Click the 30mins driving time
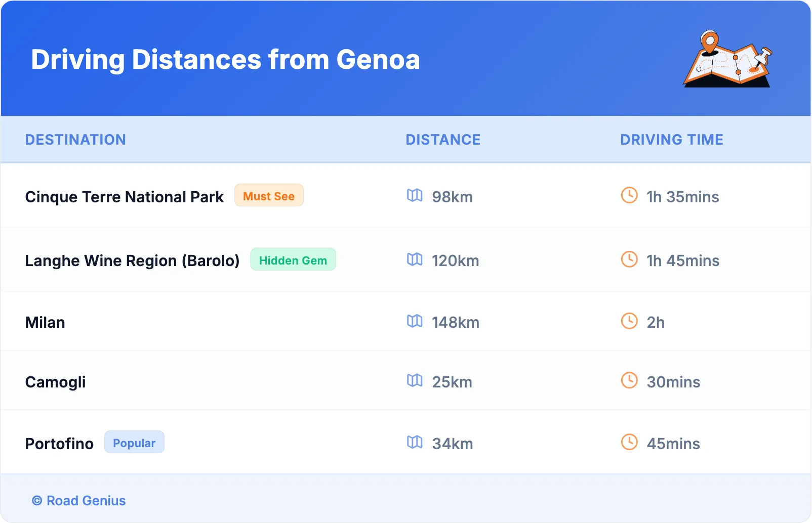Screen dimensions: 812x523 click(674, 382)
